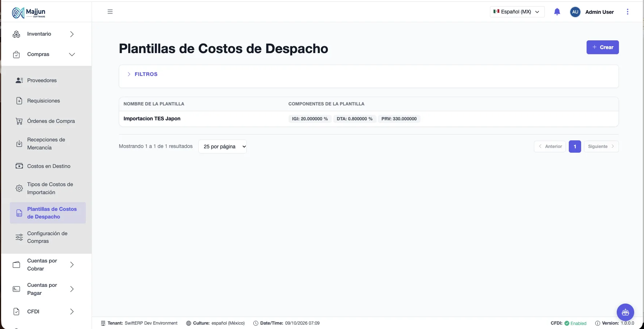Click the DTA: 0.800000 % badge
Viewport: 644px width, 329px height.
[x=355, y=119]
